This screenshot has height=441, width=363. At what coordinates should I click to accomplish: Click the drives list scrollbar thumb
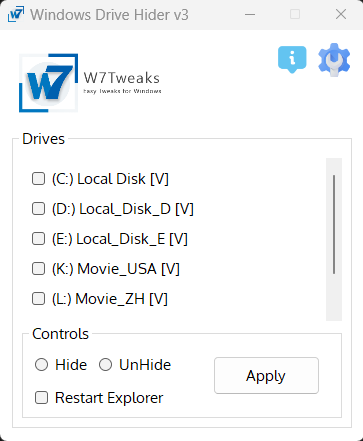[x=334, y=224]
